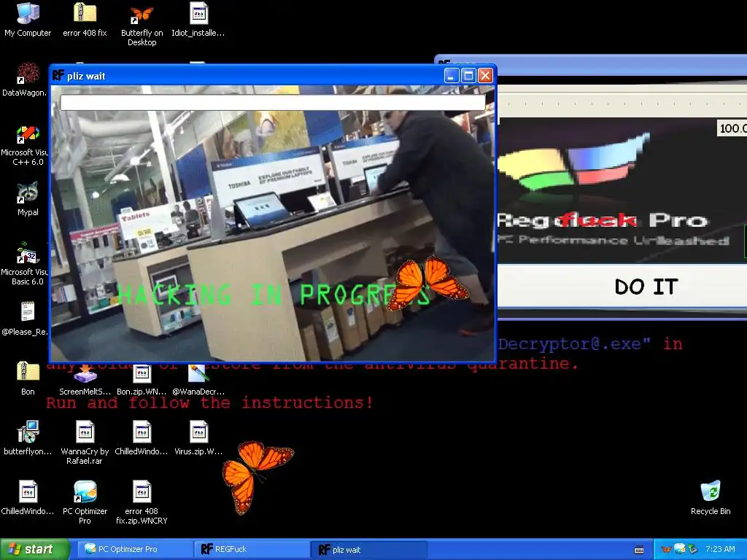Select the error 408 fix zip folder
The width and height of the screenshot is (747, 560).
[x=85, y=20]
